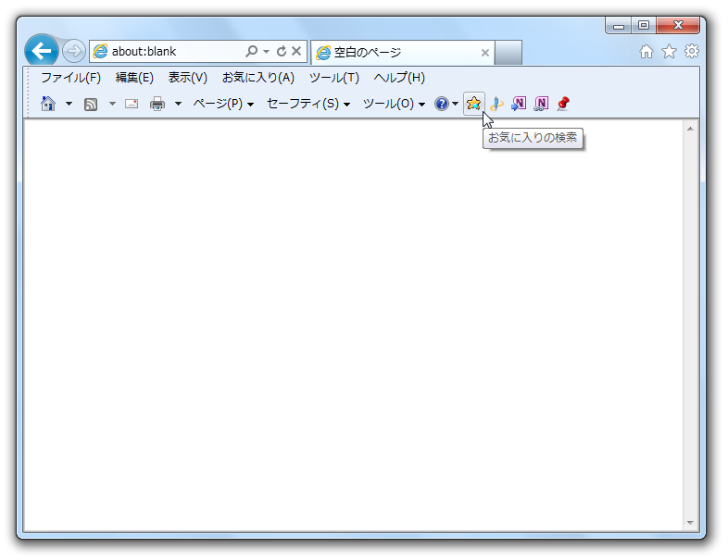Expand the Home button dropdown arrow
This screenshot has width=728, height=560.
click(69, 104)
